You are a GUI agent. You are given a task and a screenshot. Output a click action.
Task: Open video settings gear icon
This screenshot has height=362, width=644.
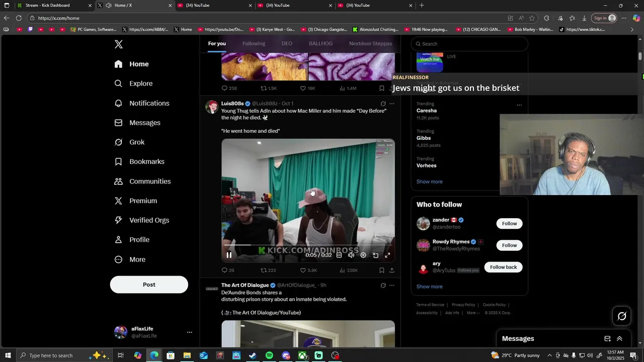pyautogui.click(x=363, y=255)
